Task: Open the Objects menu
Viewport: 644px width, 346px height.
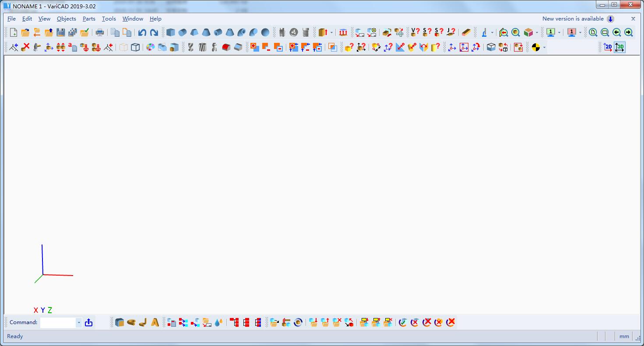Action: [67, 19]
